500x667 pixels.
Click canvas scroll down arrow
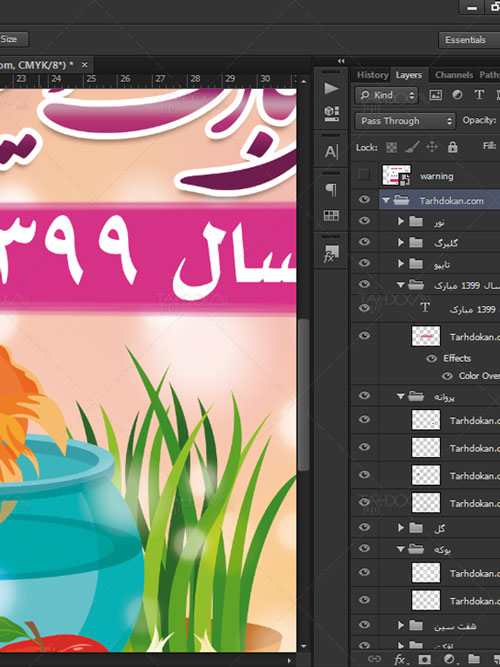click(x=303, y=646)
